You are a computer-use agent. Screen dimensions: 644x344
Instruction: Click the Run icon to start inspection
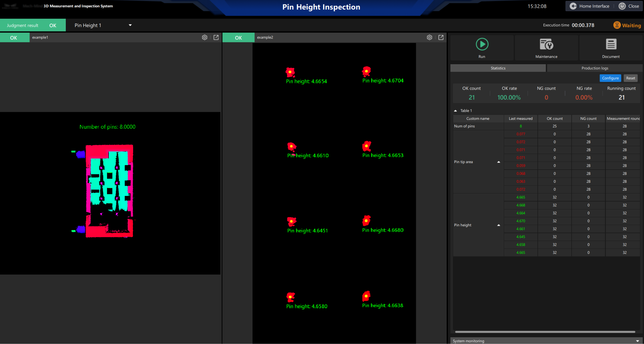point(482,44)
